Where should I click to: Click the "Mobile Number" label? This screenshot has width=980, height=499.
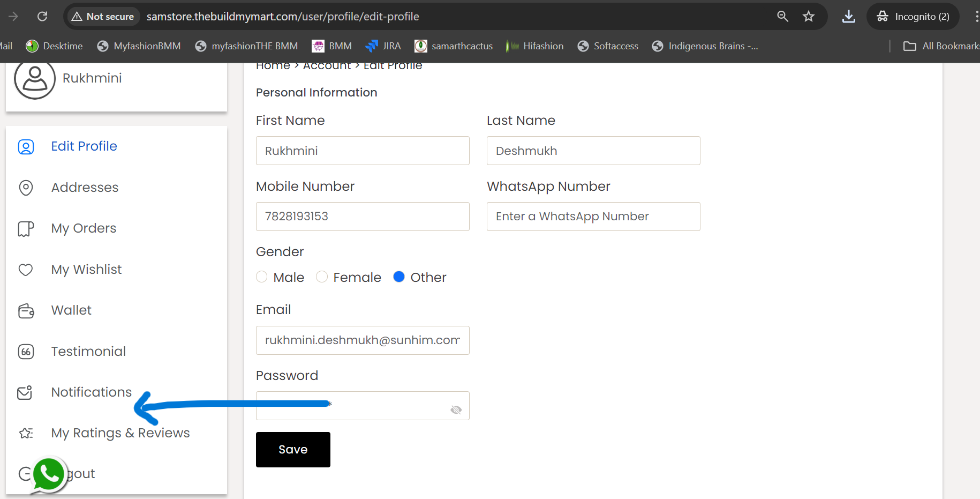point(305,187)
